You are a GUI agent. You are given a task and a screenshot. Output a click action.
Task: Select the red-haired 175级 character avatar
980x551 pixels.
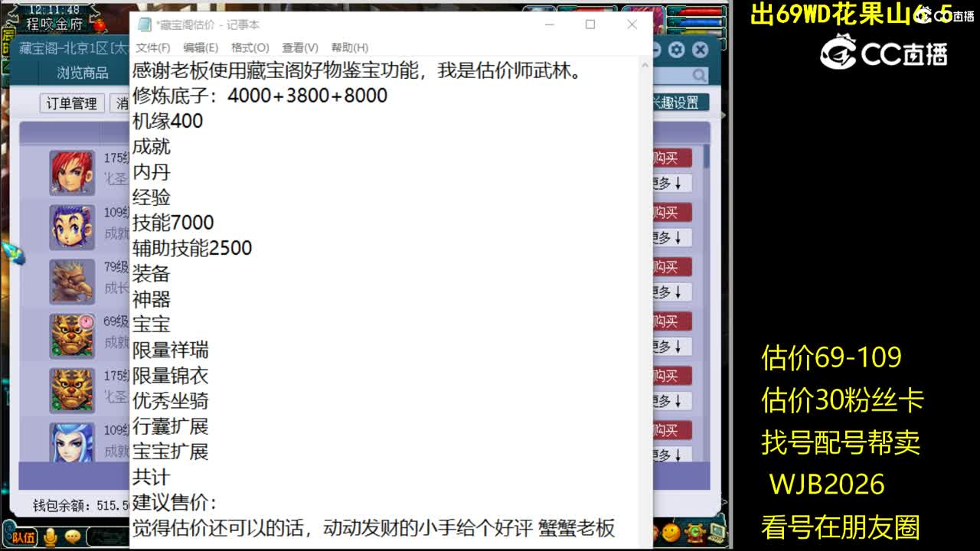click(73, 172)
